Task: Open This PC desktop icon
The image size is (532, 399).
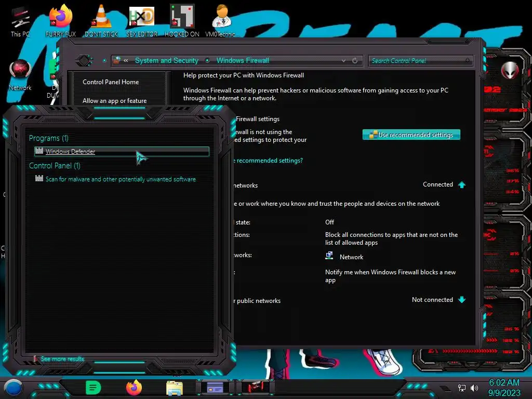Action: click(x=20, y=21)
